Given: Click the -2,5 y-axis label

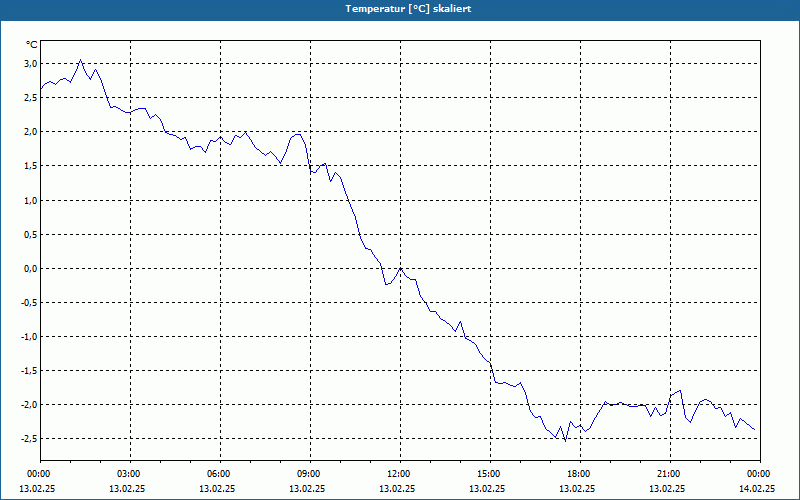Looking at the screenshot, I should (30, 439).
